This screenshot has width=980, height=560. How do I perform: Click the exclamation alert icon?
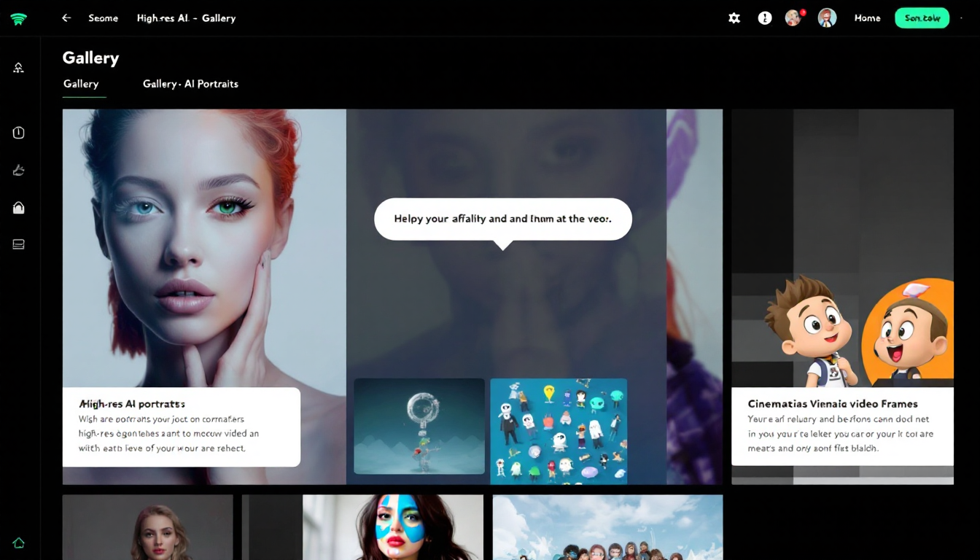click(x=764, y=18)
